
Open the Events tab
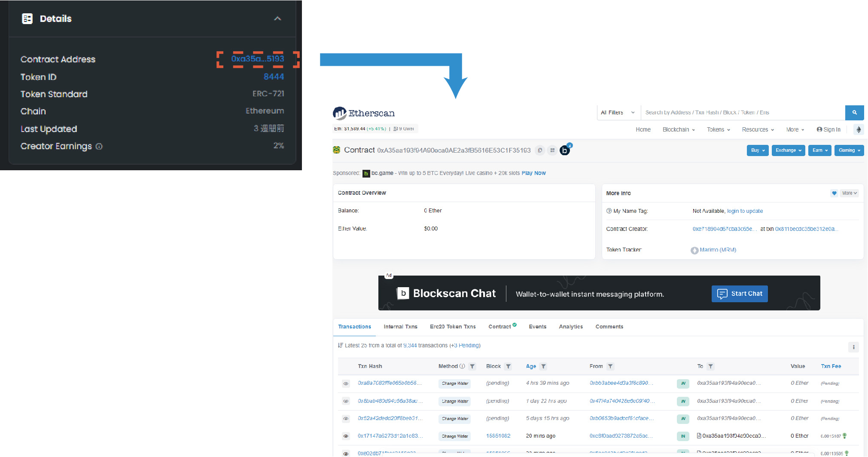click(537, 327)
